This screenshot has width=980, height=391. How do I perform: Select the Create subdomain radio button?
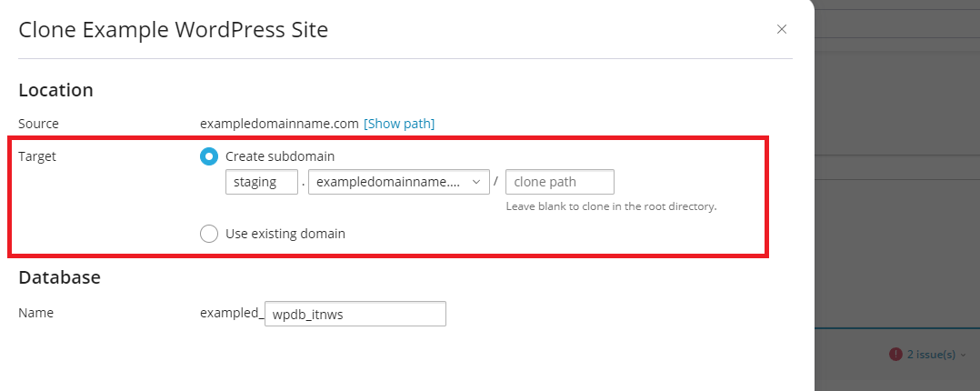[x=209, y=156]
